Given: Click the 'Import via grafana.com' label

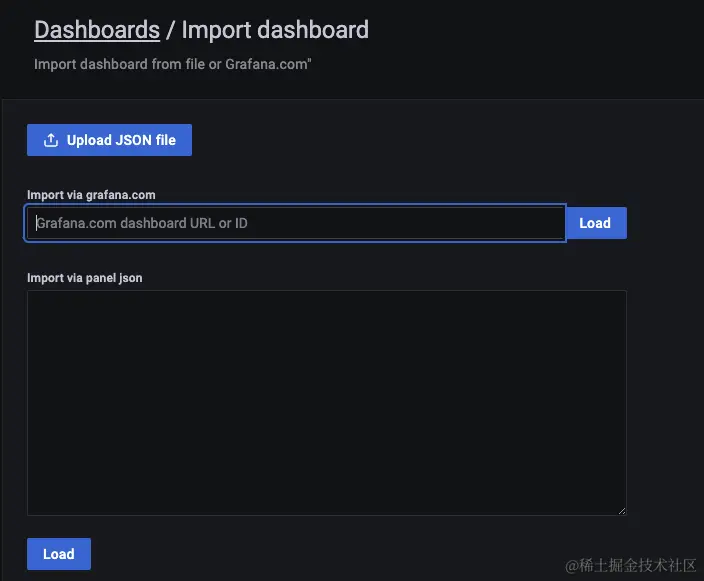Looking at the screenshot, I should [91, 195].
